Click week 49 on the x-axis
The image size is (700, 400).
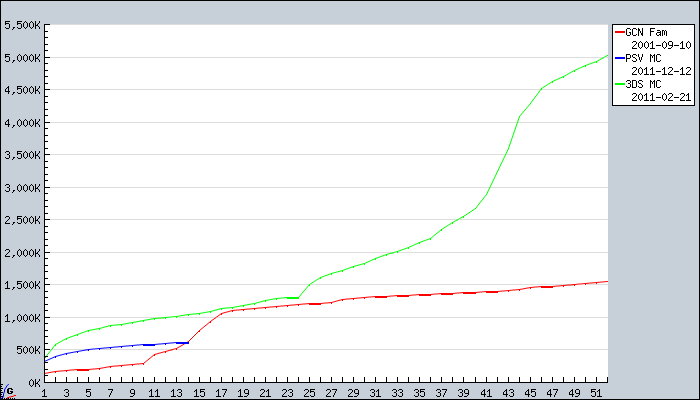574,393
